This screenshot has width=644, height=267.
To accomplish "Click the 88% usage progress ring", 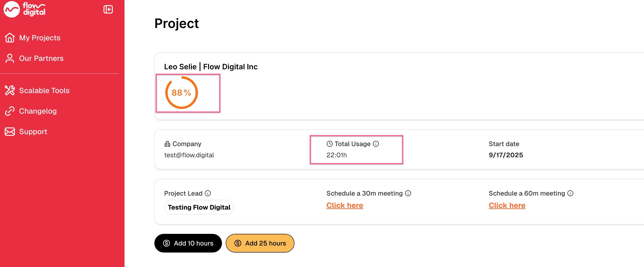I will coord(181,93).
